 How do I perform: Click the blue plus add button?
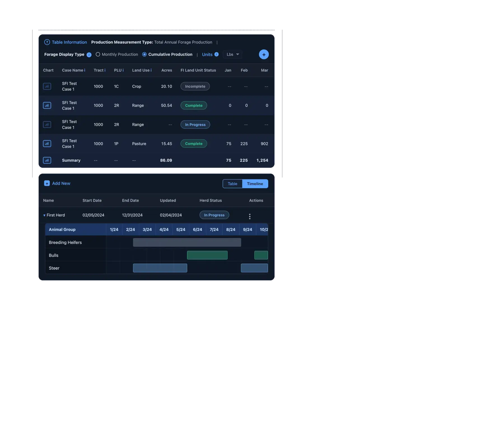pyautogui.click(x=264, y=55)
